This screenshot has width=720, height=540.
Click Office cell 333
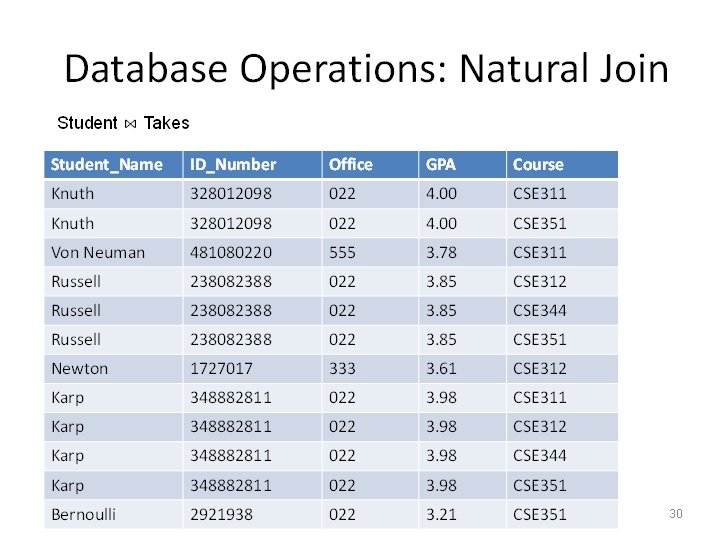coord(370,369)
